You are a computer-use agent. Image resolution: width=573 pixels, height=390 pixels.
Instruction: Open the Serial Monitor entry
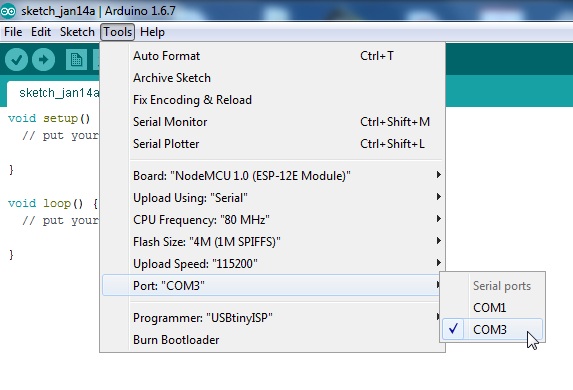click(x=272, y=122)
